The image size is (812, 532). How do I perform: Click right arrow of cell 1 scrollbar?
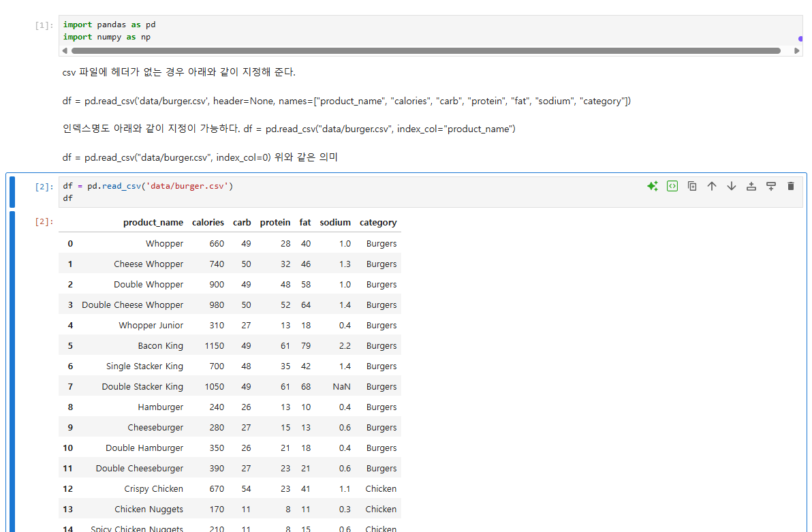click(797, 51)
